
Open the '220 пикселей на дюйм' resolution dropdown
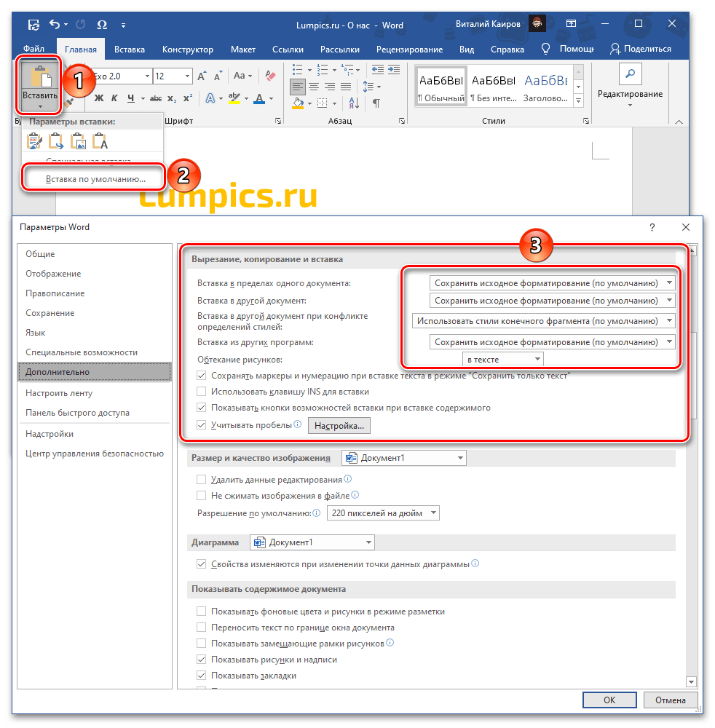click(383, 513)
